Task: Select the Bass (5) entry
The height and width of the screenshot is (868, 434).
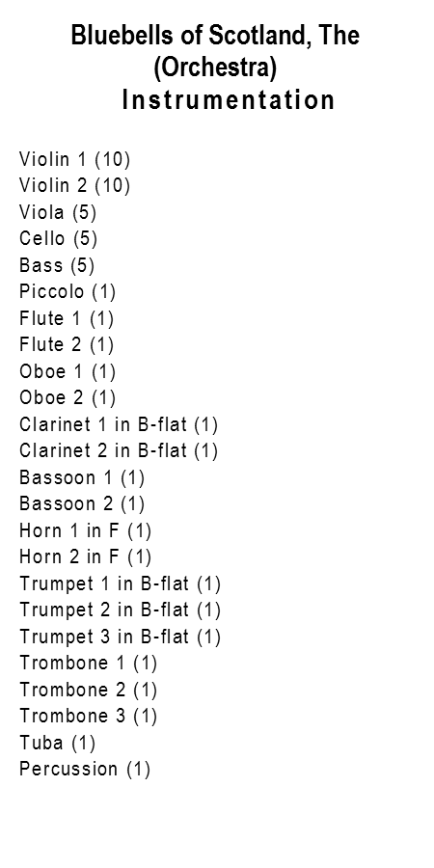Action: [57, 264]
